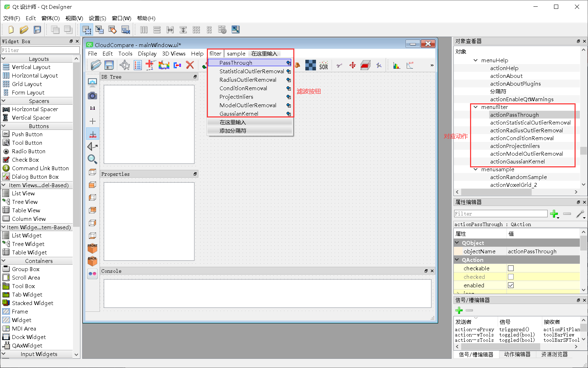Click the Adjust Size toolbar icon

coord(236,30)
